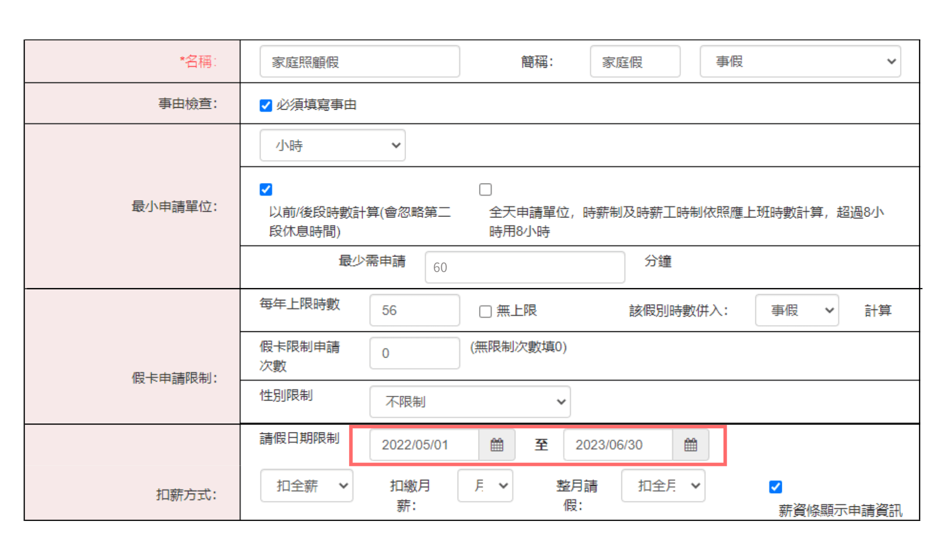Screen dimensions: 942x560
Task: Expand the 小時 unit dropdown
Action: click(332, 145)
